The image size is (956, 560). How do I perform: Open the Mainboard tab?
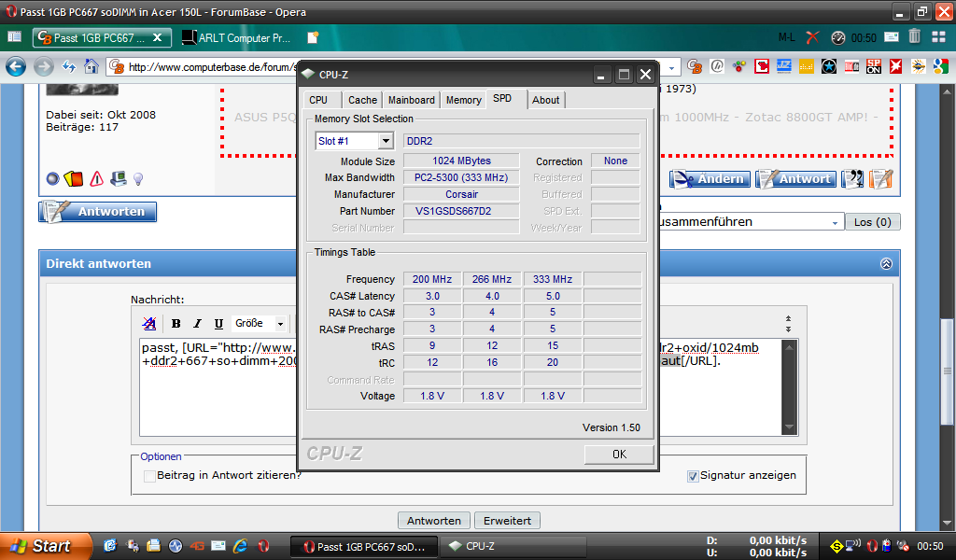coord(412,100)
